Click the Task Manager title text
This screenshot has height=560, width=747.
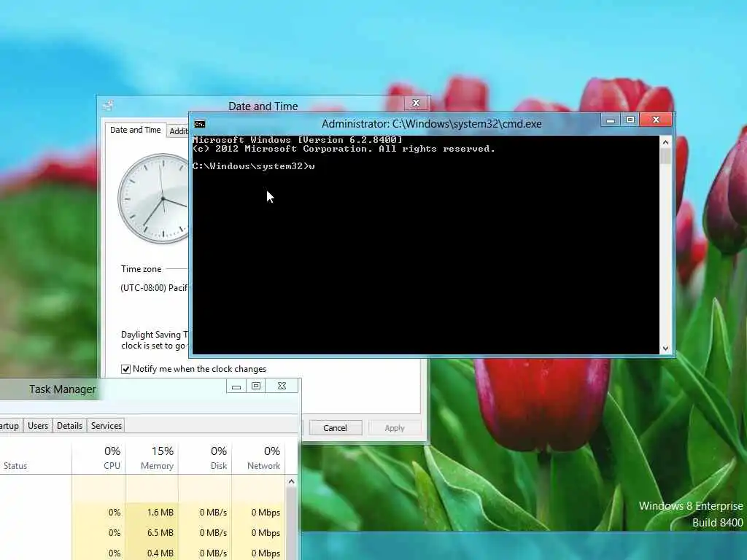tap(63, 389)
